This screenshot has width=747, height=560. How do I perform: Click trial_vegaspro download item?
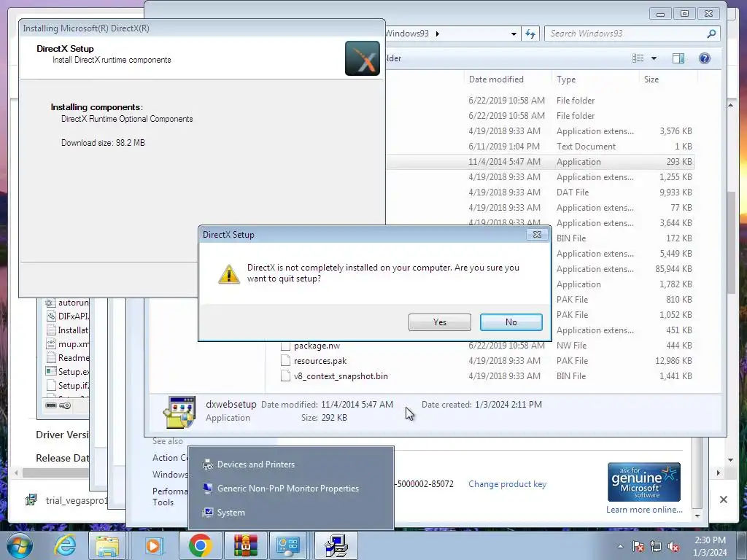[x=67, y=500]
